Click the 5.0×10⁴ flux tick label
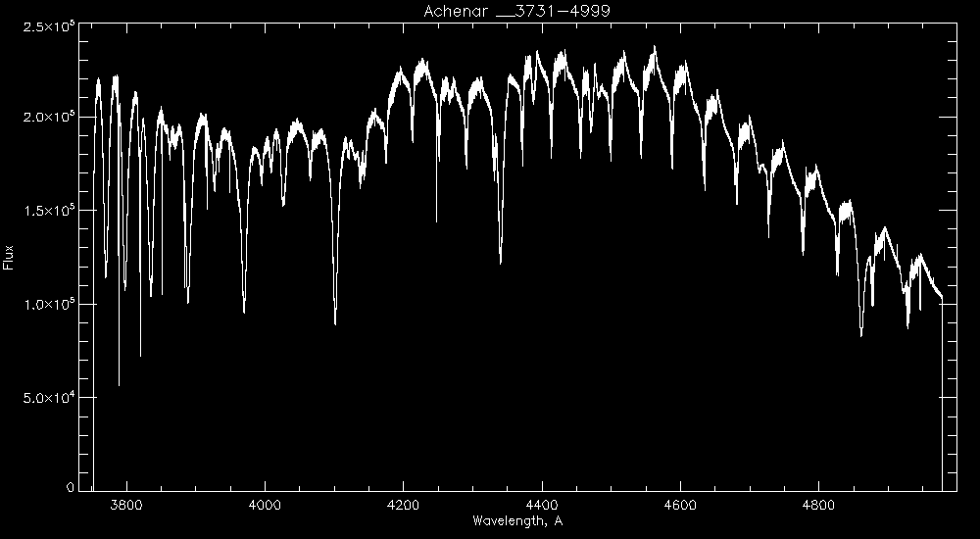Viewport: 980px width, 539px height. pyautogui.click(x=49, y=398)
